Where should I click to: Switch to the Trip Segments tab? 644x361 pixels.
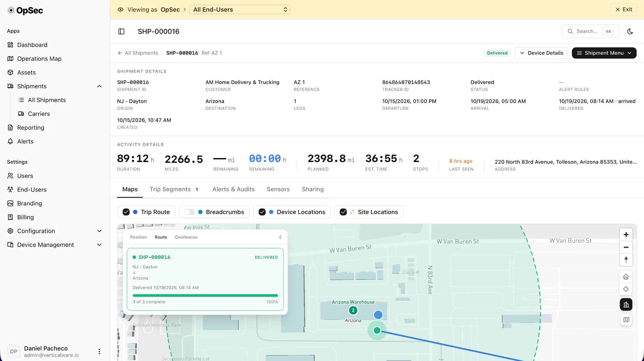coord(174,189)
